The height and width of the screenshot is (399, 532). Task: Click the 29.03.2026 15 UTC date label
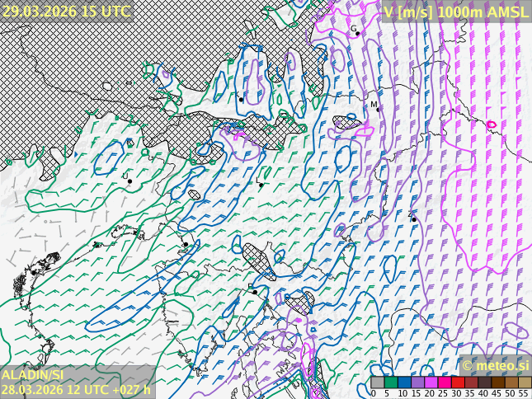tap(66, 11)
